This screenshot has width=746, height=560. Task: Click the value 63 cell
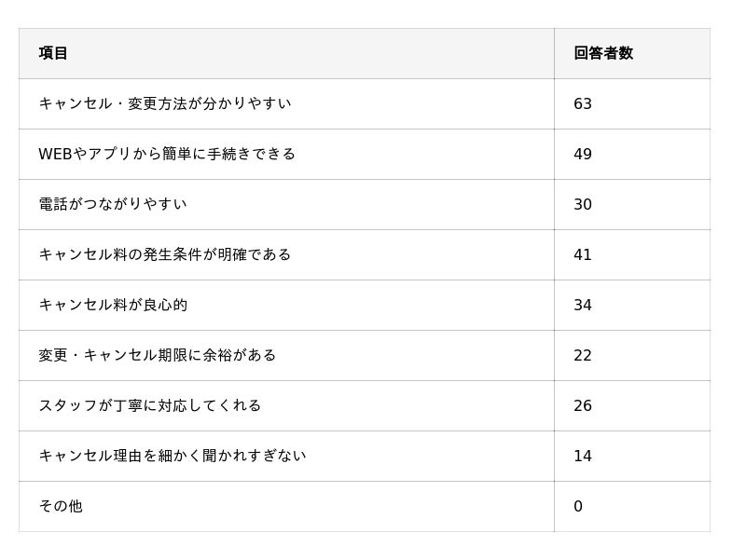(x=583, y=103)
